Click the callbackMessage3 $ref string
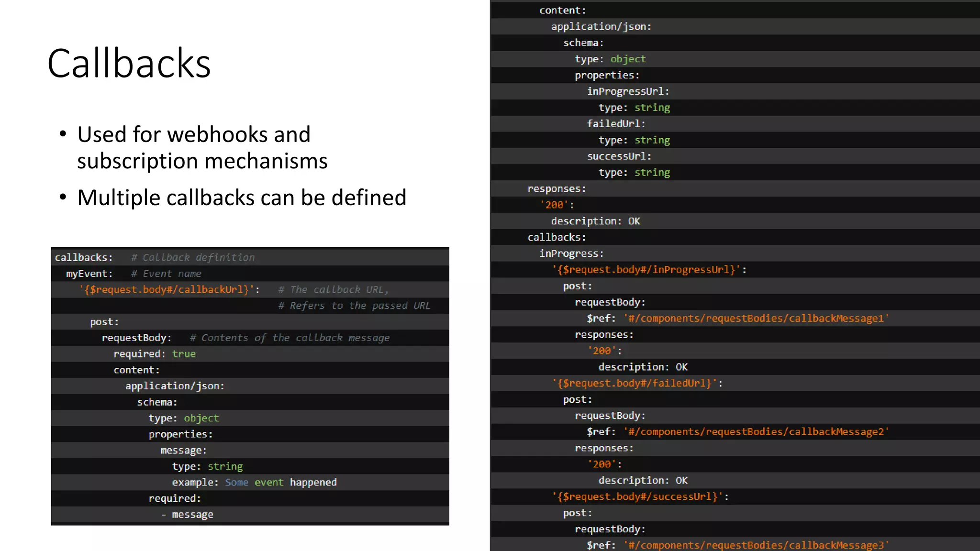This screenshot has height=551, width=980. tap(756, 545)
